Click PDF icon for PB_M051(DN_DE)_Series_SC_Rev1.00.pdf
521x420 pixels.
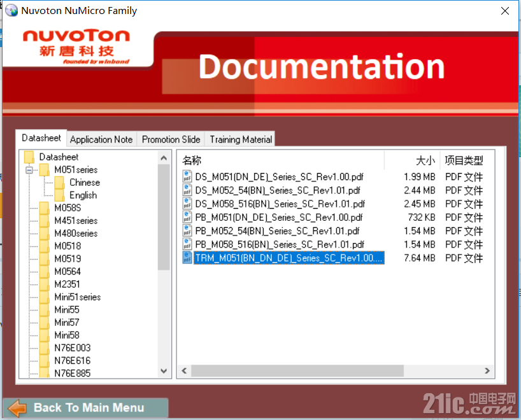pos(187,217)
